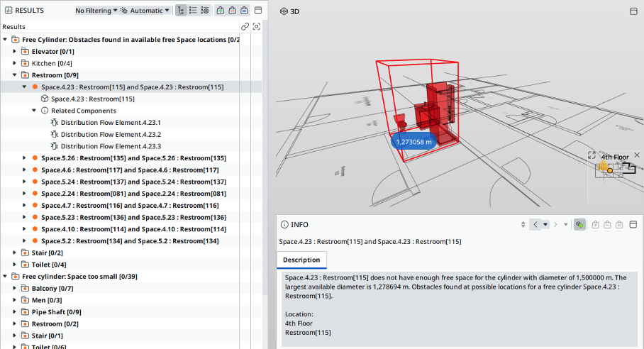644x349 pixels.
Task: Expand the Balcony [0/7] category
Action: point(14,288)
